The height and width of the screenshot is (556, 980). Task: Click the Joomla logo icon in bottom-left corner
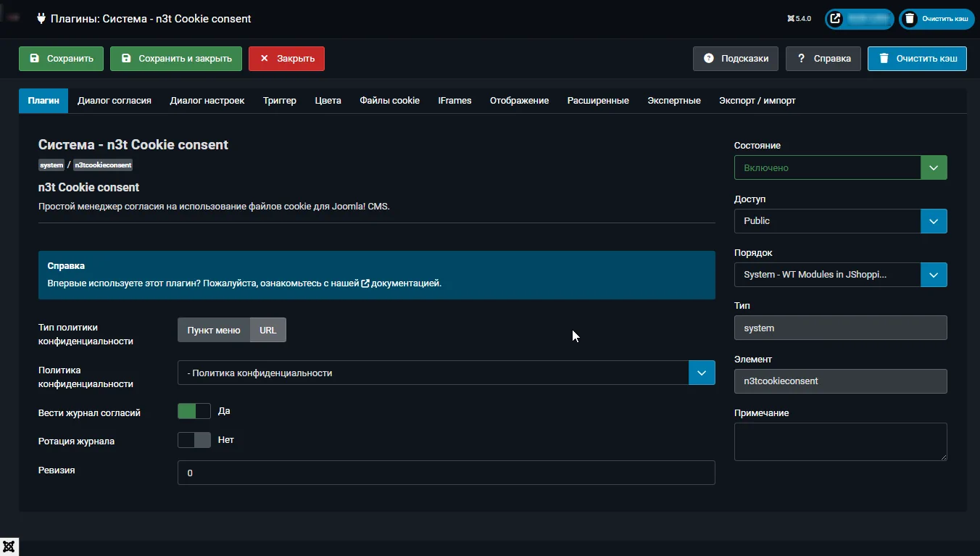pos(9,547)
